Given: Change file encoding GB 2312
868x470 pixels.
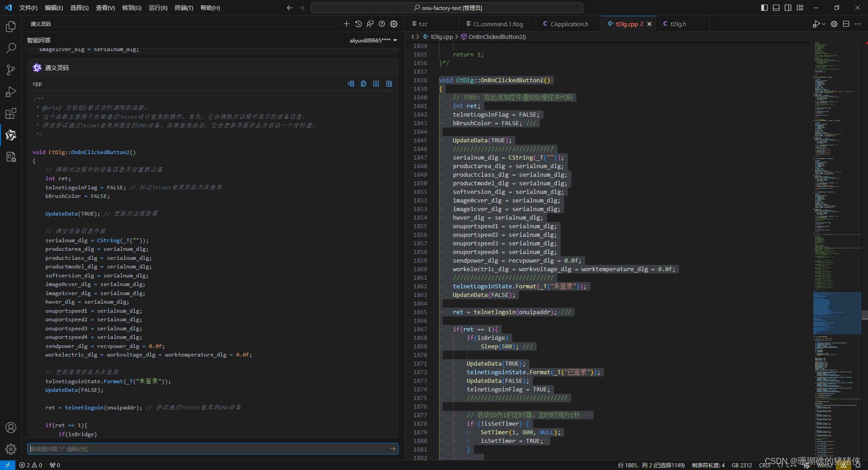Looking at the screenshot, I should (x=742, y=465).
